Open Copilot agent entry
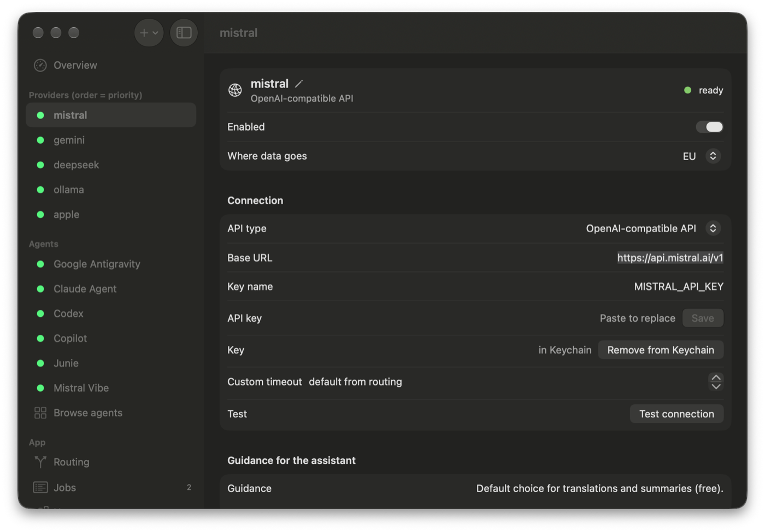This screenshot has width=765, height=532. click(111, 339)
